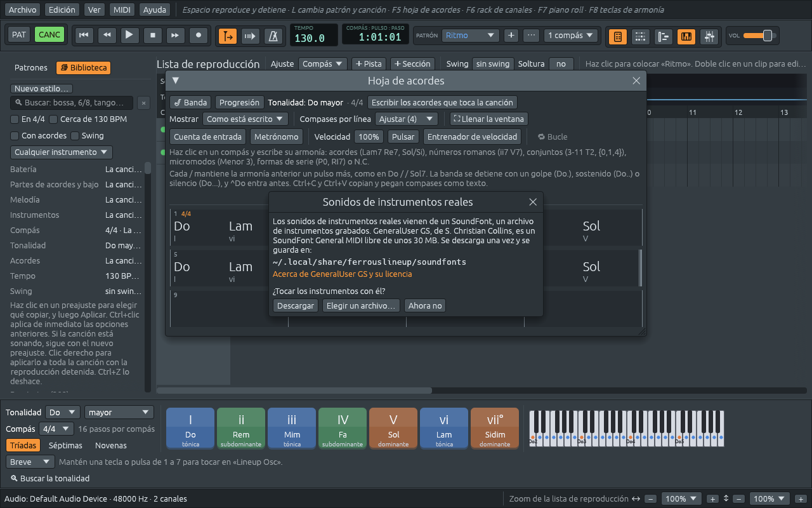This screenshot has width=812, height=508.
Task: Click 'Elegir un archivo…' in the dialog
Action: (x=361, y=305)
